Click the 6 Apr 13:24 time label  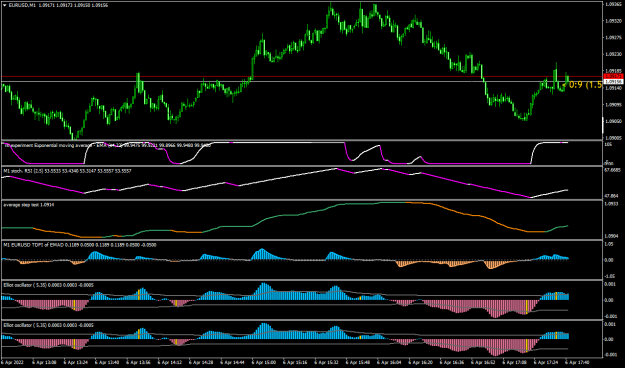tap(76, 362)
